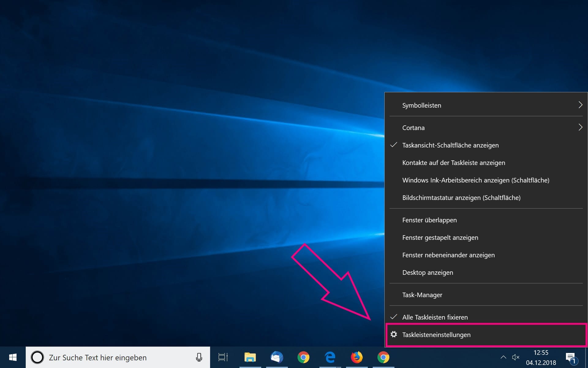Image resolution: width=588 pixels, height=368 pixels.
Task: Launch File Explorer from taskbar
Action: click(250, 357)
